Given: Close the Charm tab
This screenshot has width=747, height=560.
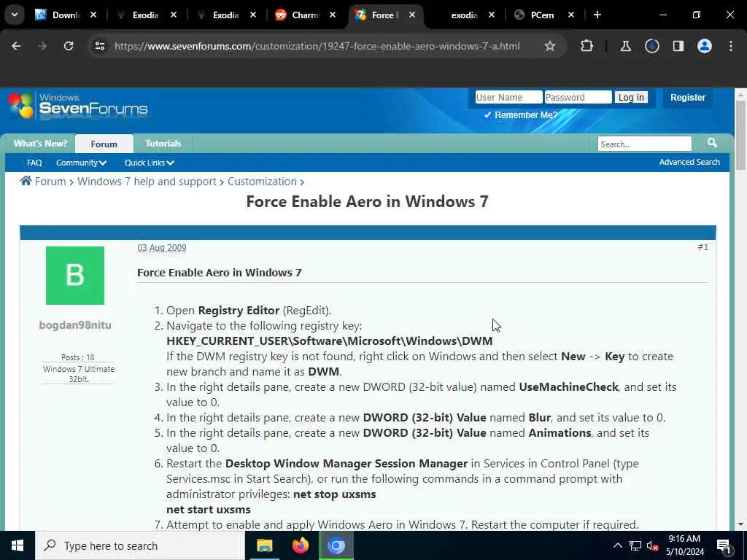Looking at the screenshot, I should (333, 15).
